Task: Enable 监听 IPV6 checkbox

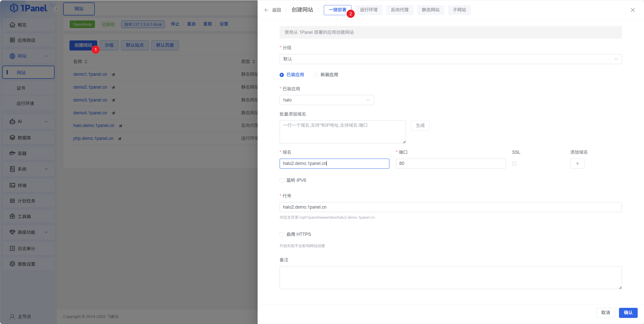Action: coord(282,180)
